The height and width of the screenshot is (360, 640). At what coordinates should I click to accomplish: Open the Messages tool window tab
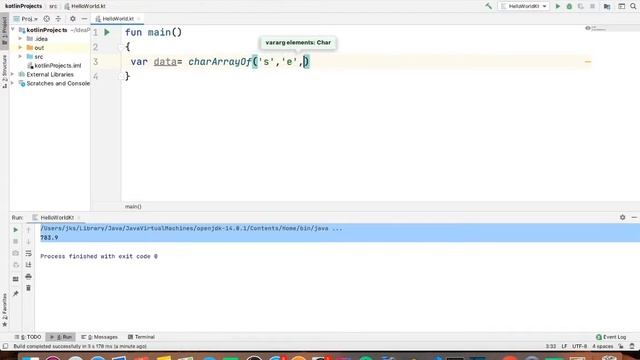[99, 337]
